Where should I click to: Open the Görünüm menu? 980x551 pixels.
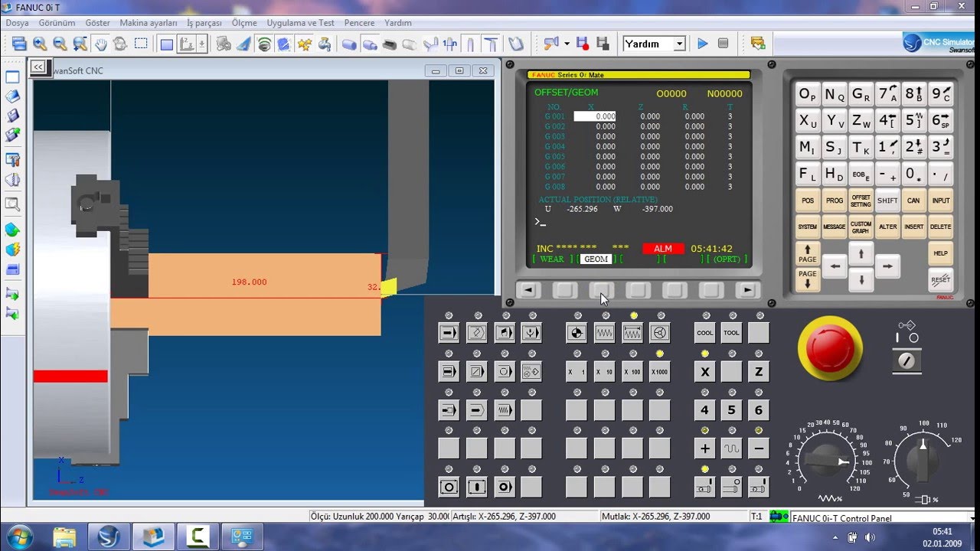click(x=57, y=23)
